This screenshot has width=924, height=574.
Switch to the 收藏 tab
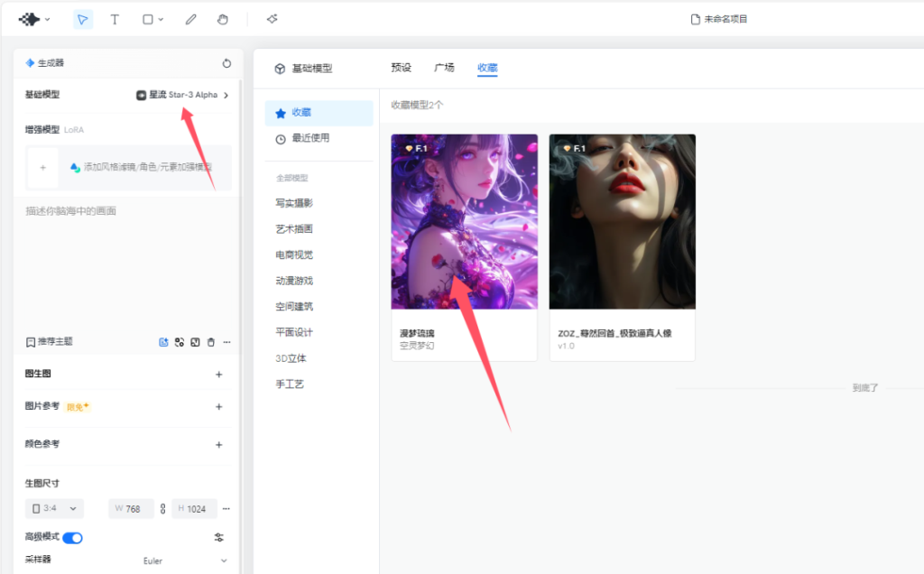(487, 68)
